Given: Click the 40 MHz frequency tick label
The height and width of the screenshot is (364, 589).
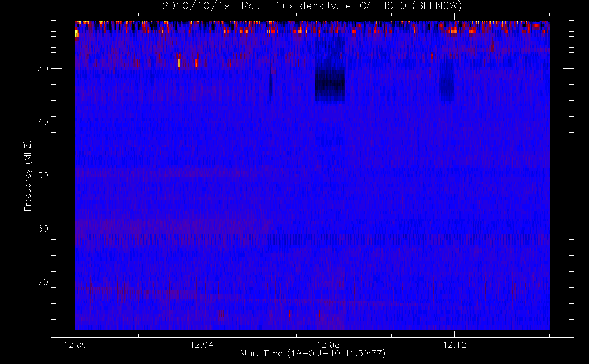Looking at the screenshot, I should (43, 122).
